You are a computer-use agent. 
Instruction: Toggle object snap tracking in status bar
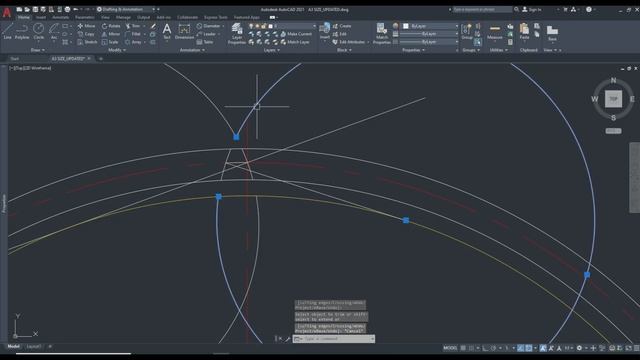[x=520, y=348]
